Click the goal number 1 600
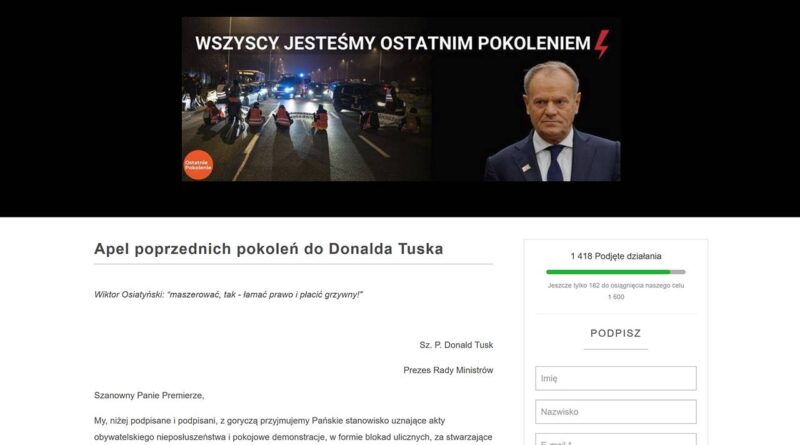Screen dimensions: 800x445 point(616,297)
